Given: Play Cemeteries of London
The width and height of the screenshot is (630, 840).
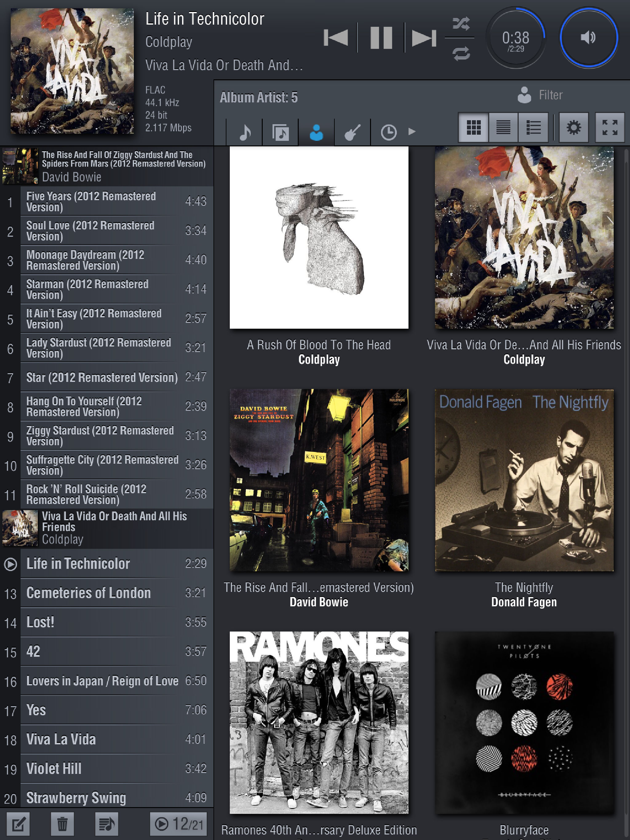Looking at the screenshot, I should click(106, 593).
